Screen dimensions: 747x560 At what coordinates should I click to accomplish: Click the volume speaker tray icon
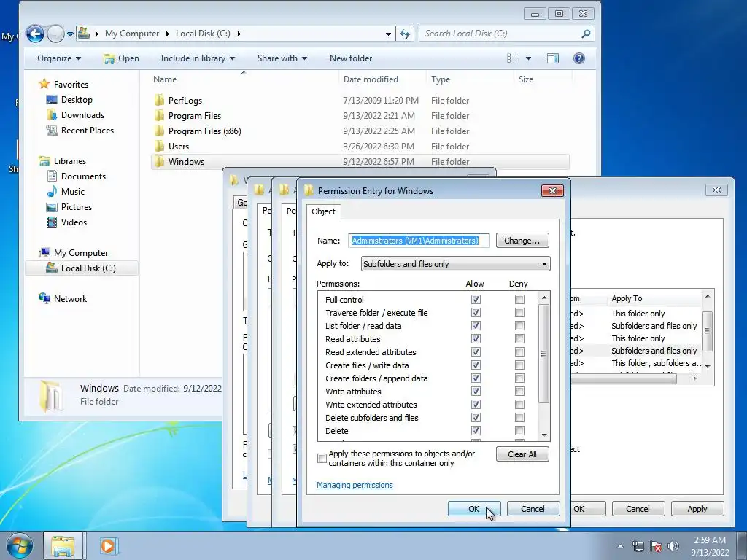pos(673,545)
